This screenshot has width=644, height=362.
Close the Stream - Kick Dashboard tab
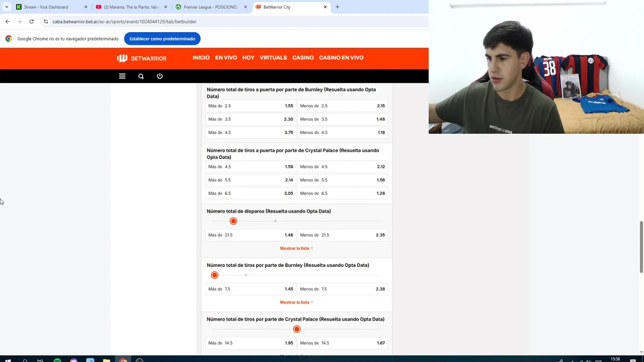[x=86, y=7]
